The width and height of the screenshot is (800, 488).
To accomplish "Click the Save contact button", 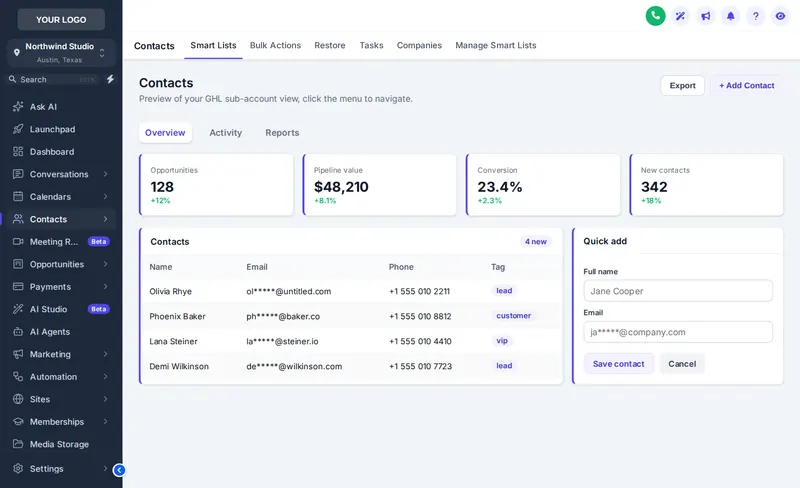I will 618,364.
